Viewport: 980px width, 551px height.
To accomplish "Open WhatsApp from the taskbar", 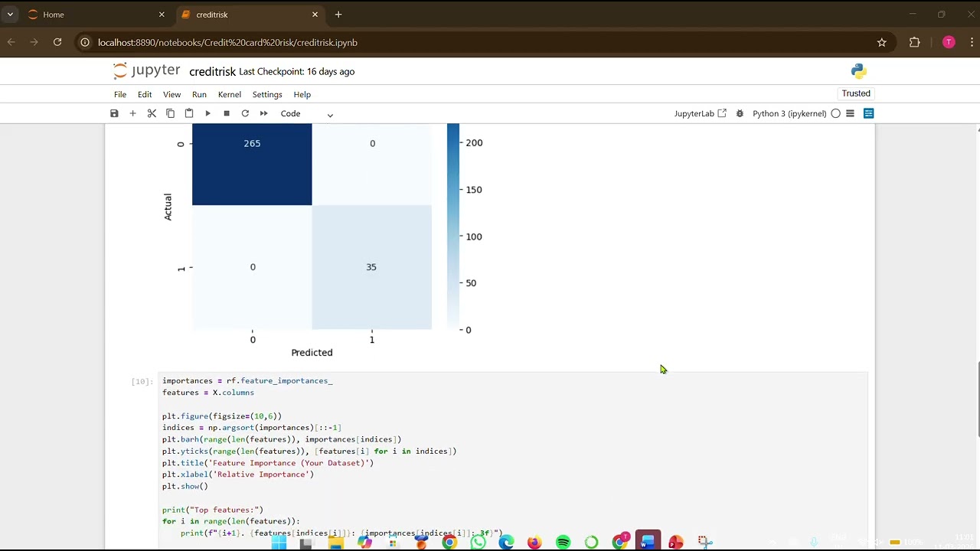I will coord(478,543).
